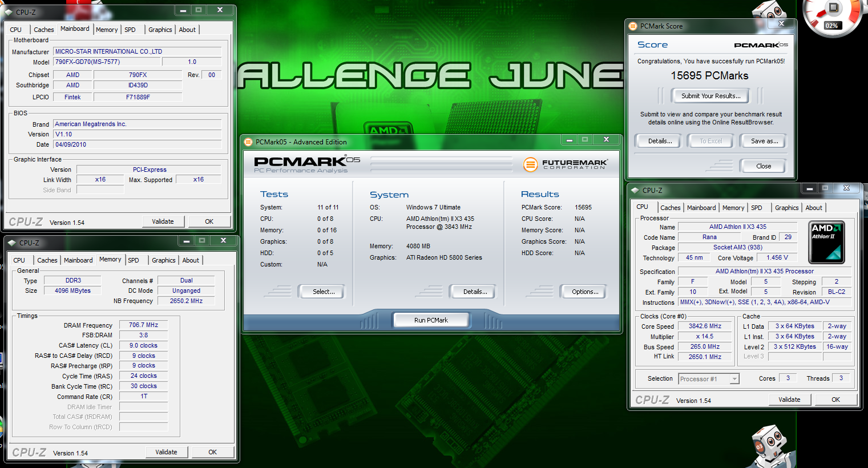Select Memory tab in the CPU CPU-Z window
Screen dimensions: 868x468
tap(733, 208)
